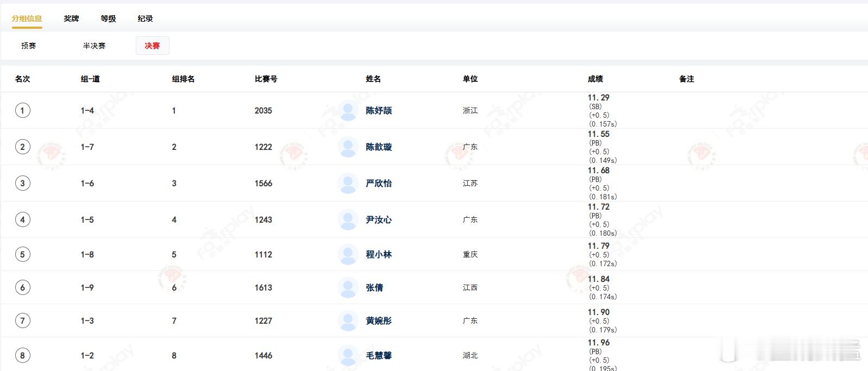
Task: Click avatar icon for 黄婉彤
Action: pyautogui.click(x=348, y=320)
